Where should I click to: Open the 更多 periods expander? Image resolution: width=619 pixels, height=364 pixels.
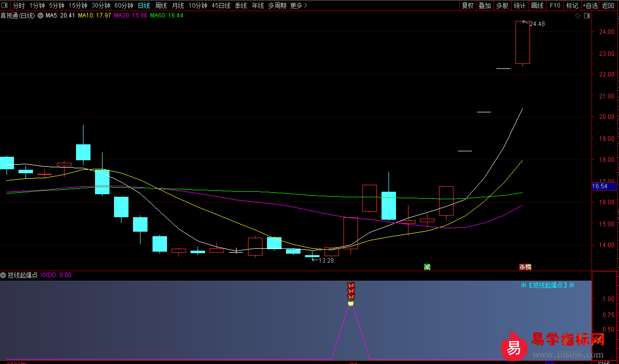point(298,5)
